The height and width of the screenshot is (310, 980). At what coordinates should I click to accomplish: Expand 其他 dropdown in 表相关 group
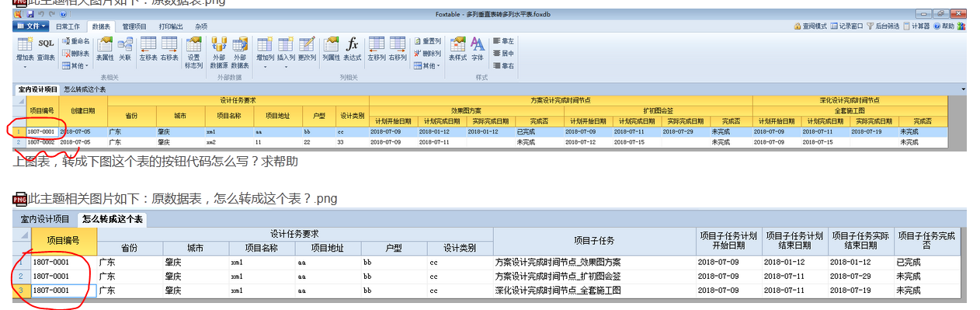pos(76,66)
